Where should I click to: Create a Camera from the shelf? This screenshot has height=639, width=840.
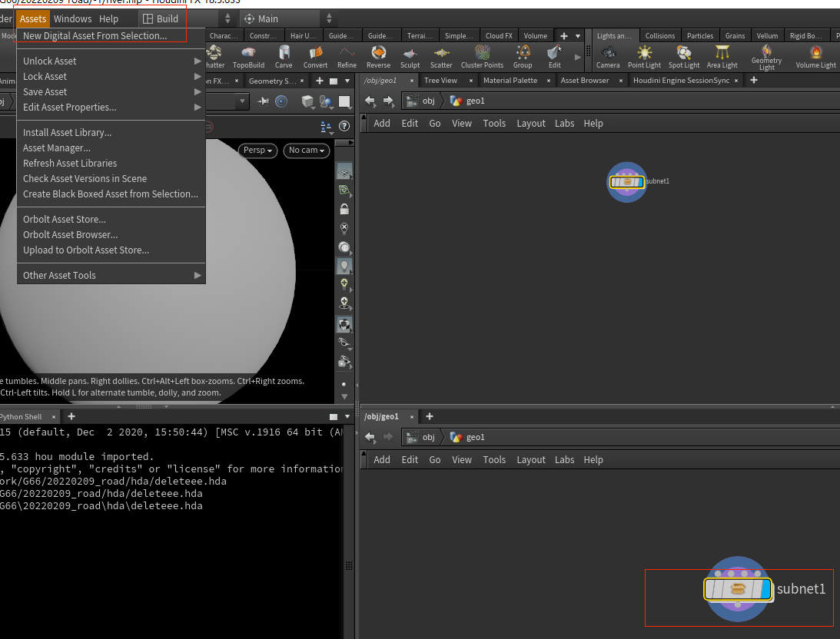point(608,55)
